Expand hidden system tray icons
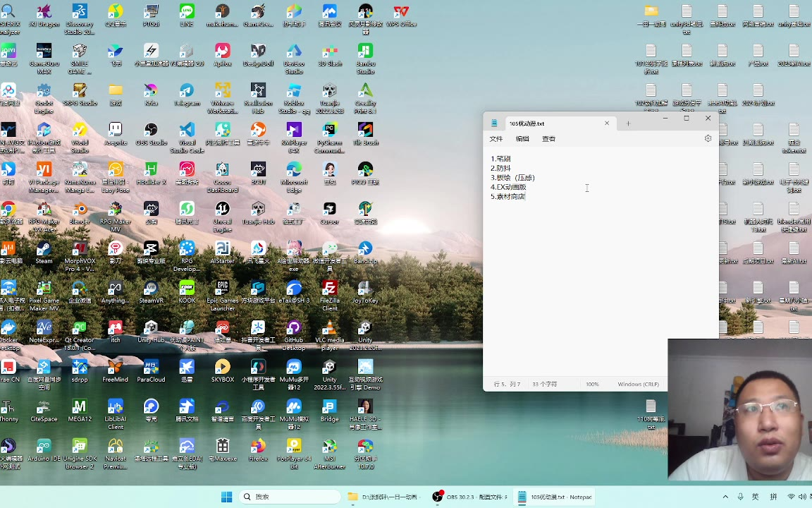 click(725, 497)
